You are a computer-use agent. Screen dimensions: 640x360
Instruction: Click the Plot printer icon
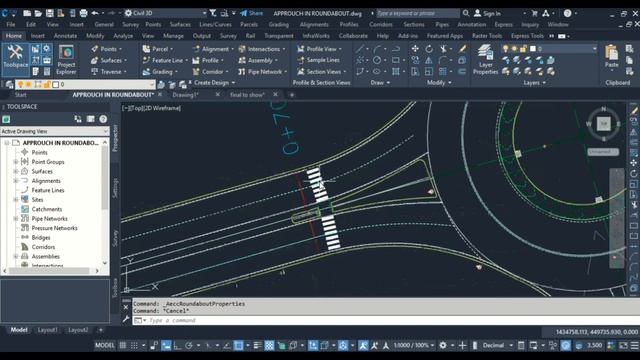pyautogui.click(x=83, y=13)
